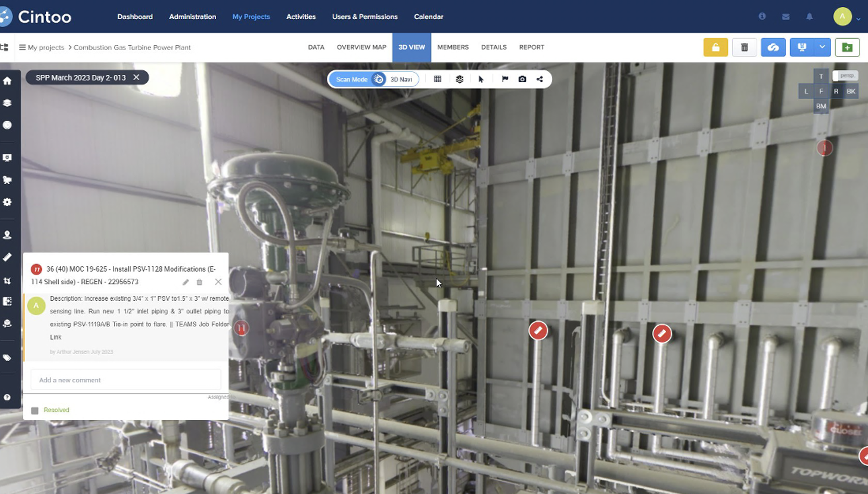868x494 pixels.
Task: Open the grid view icon in toolbar
Action: coord(437,79)
